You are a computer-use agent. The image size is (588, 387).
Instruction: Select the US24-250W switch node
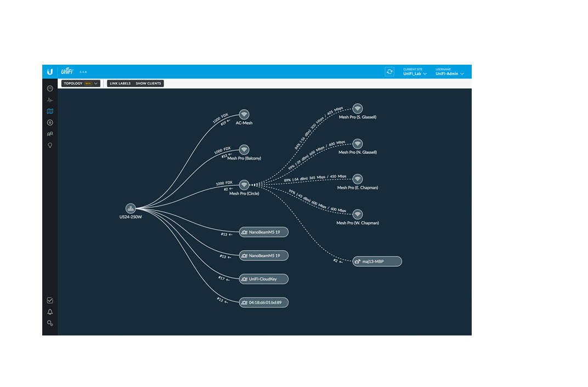(131, 208)
